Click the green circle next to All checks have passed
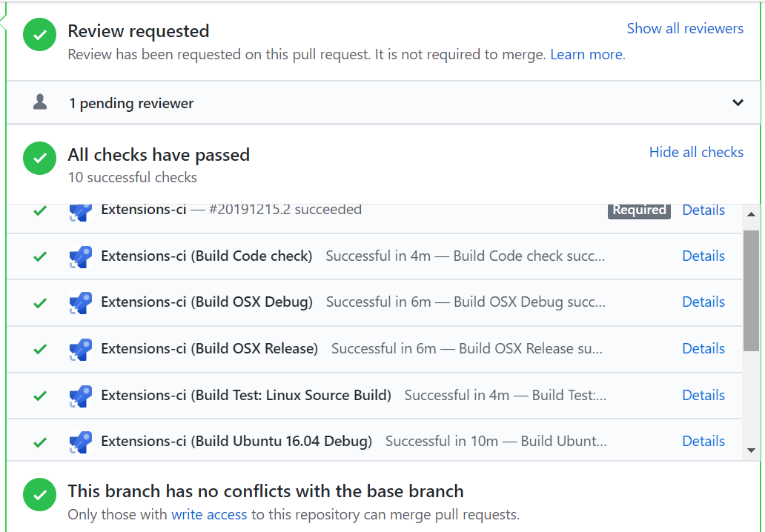This screenshot has width=765, height=532. click(x=39, y=158)
